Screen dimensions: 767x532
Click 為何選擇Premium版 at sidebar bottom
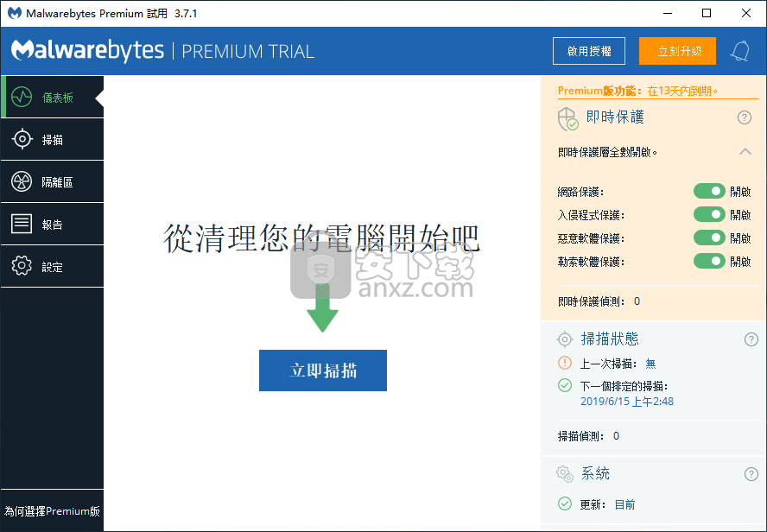click(52, 511)
